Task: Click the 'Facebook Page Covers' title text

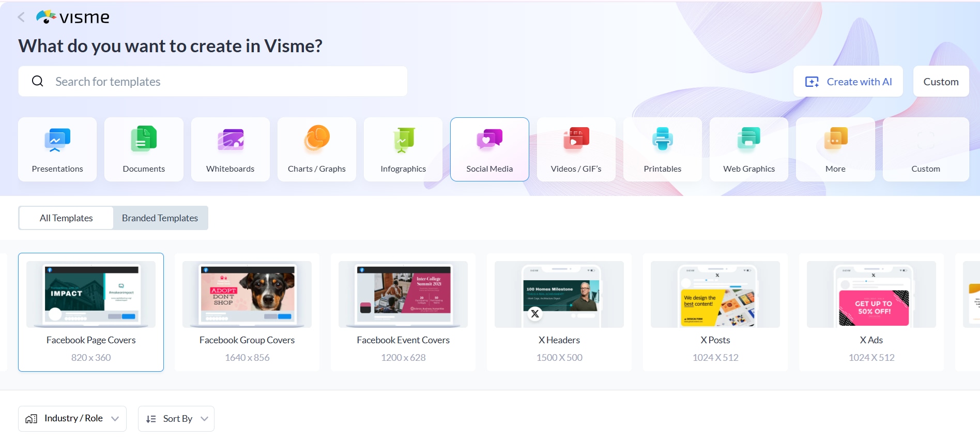Action: (x=91, y=340)
